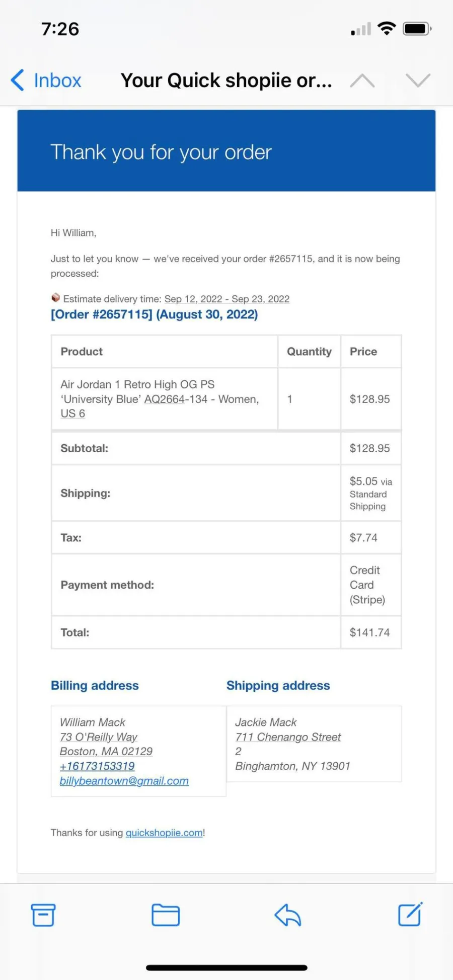The height and width of the screenshot is (980, 453).
Task: Tap the package emoji near delivery estimate
Action: point(55,298)
